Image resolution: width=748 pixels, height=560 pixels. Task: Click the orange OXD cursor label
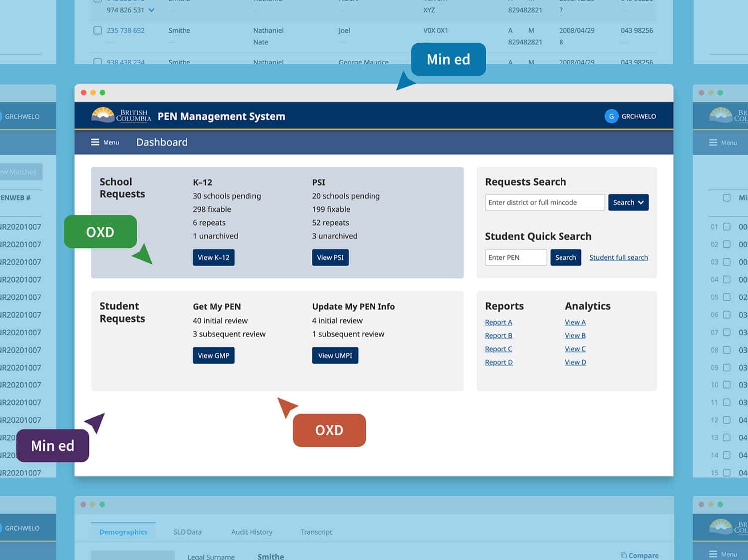[x=329, y=430]
